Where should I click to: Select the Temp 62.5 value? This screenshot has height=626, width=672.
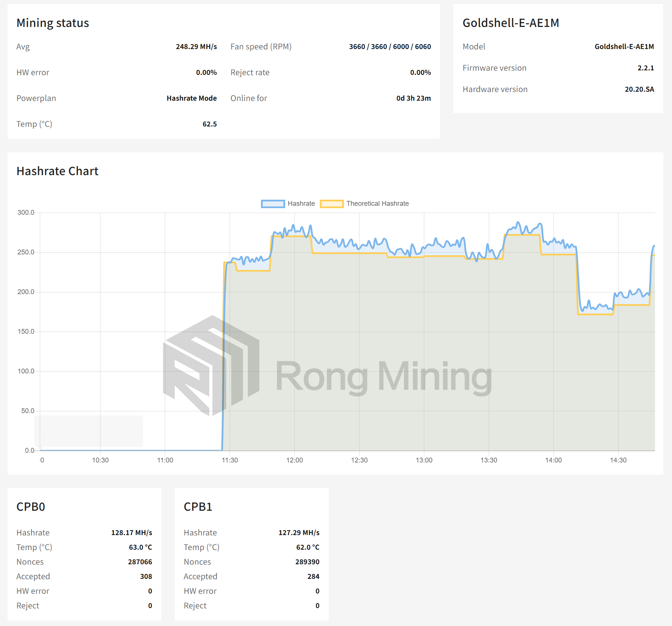pos(209,124)
